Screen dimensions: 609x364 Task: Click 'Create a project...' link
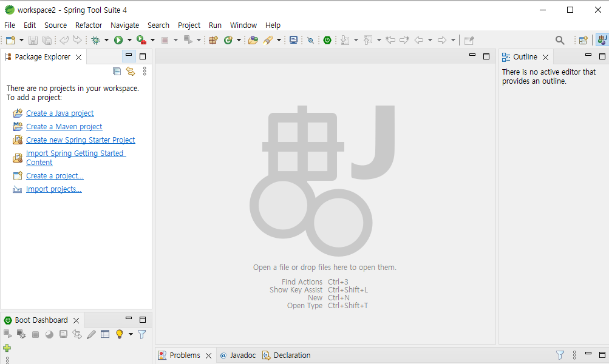click(x=55, y=176)
